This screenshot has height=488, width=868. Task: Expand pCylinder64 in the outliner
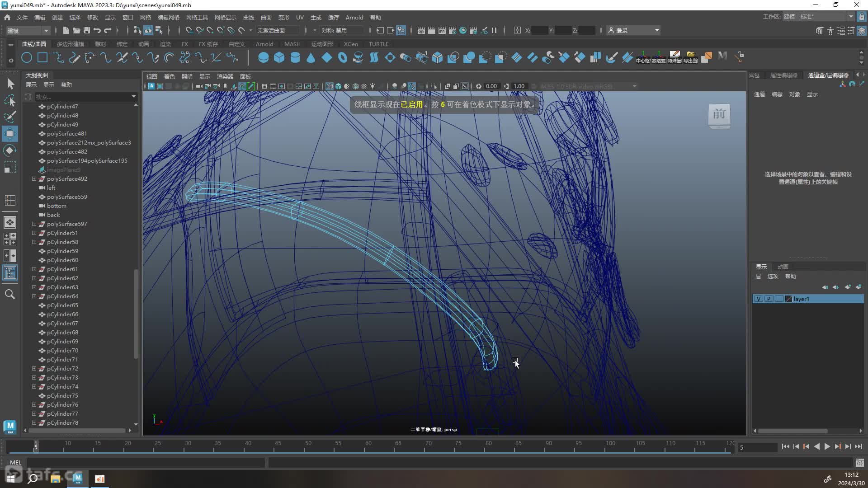34,296
